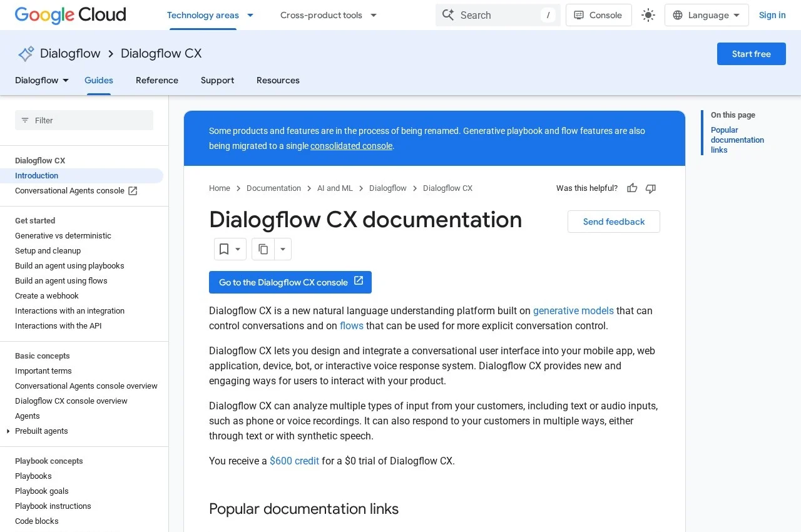Click Home in the breadcrumb trail
Screen dimensions: 801x532
220,188
